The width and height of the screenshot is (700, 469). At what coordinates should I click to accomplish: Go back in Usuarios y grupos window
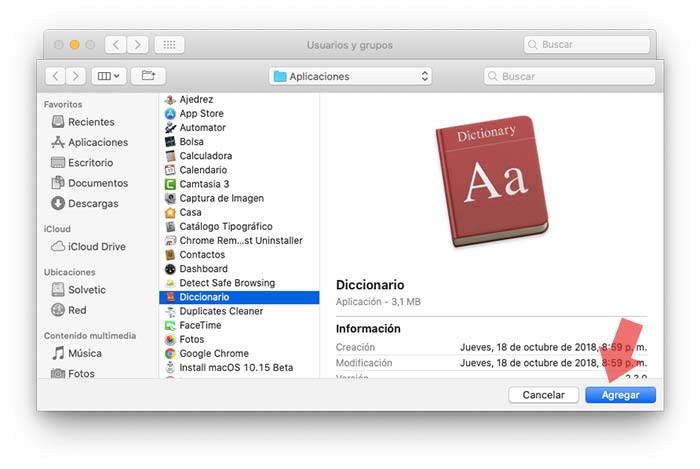pos(116,45)
